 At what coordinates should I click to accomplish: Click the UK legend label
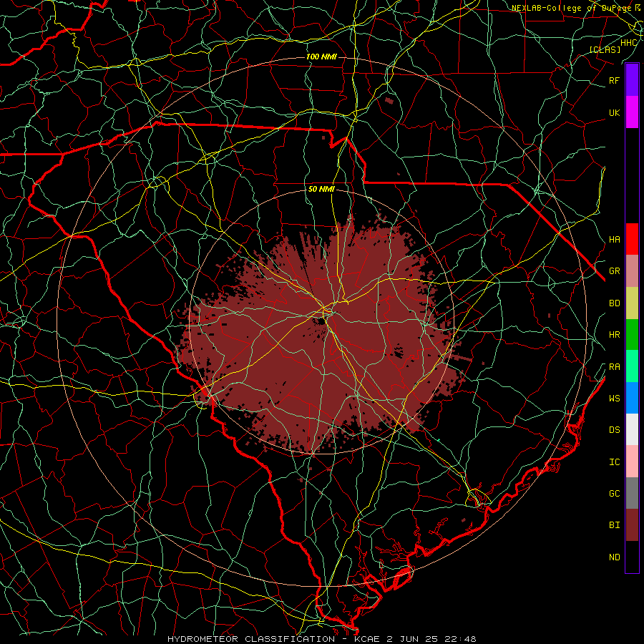point(614,112)
